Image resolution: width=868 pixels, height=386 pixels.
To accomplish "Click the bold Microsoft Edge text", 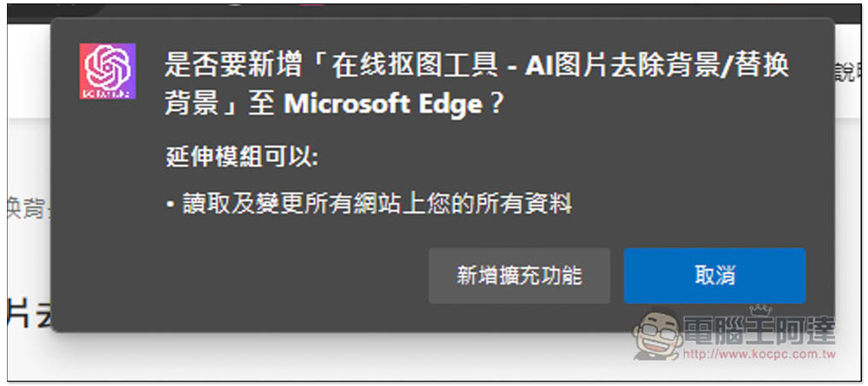I will (383, 104).
